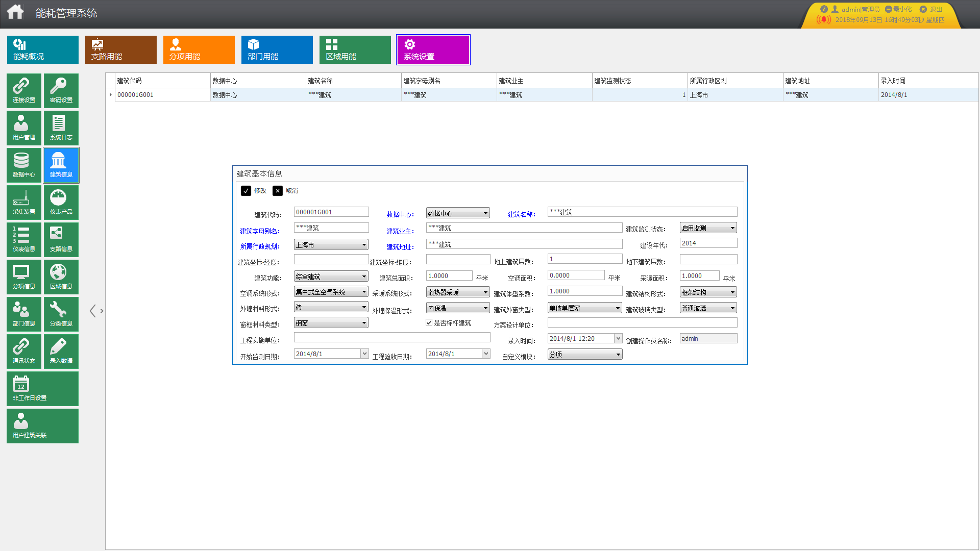The image size is (980, 551).
Task: Collapse sidebar with left chevron arrow
Action: (x=92, y=311)
